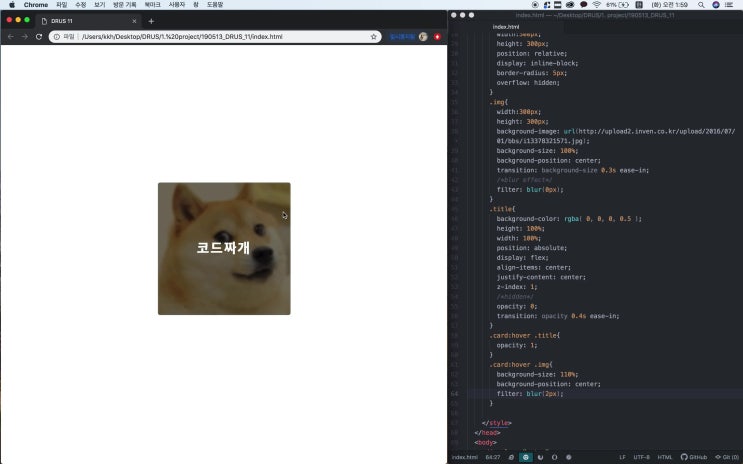This screenshot has height=464, width=743.
Task: Open the Git (0) panel
Action: 727,457
